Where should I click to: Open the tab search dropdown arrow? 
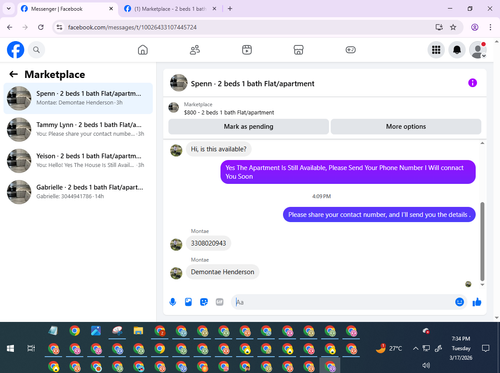(9, 9)
